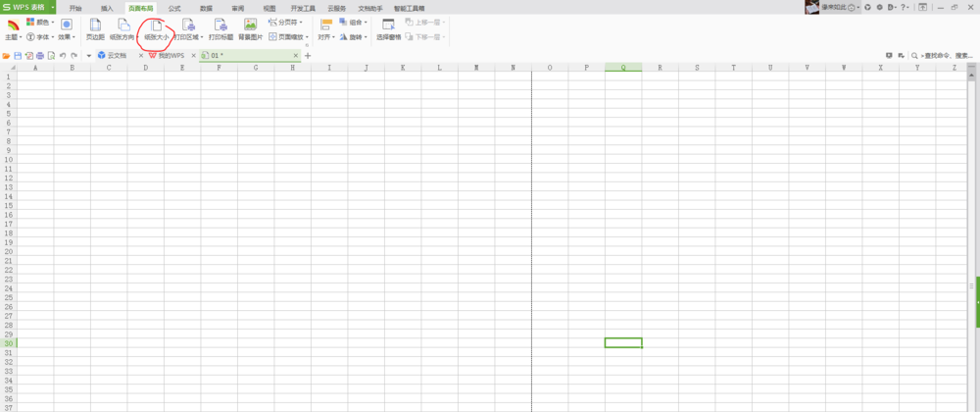Open 打印区域 print area menu
Screen dimensions: 980x412
(188, 30)
